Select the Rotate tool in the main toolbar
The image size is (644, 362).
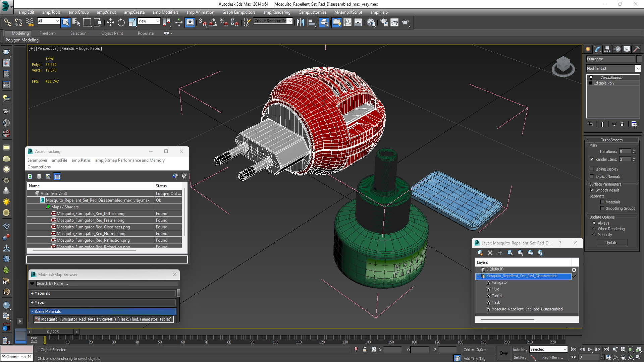pyautogui.click(x=121, y=22)
